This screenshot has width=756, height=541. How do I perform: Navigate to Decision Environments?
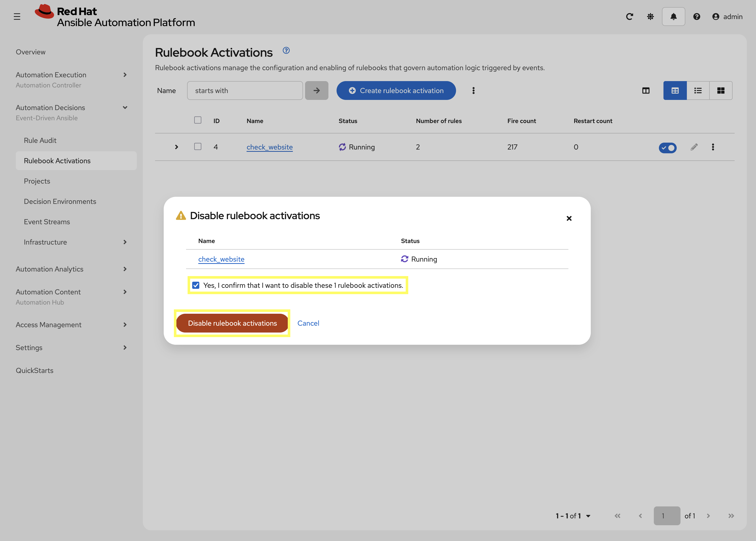60,201
